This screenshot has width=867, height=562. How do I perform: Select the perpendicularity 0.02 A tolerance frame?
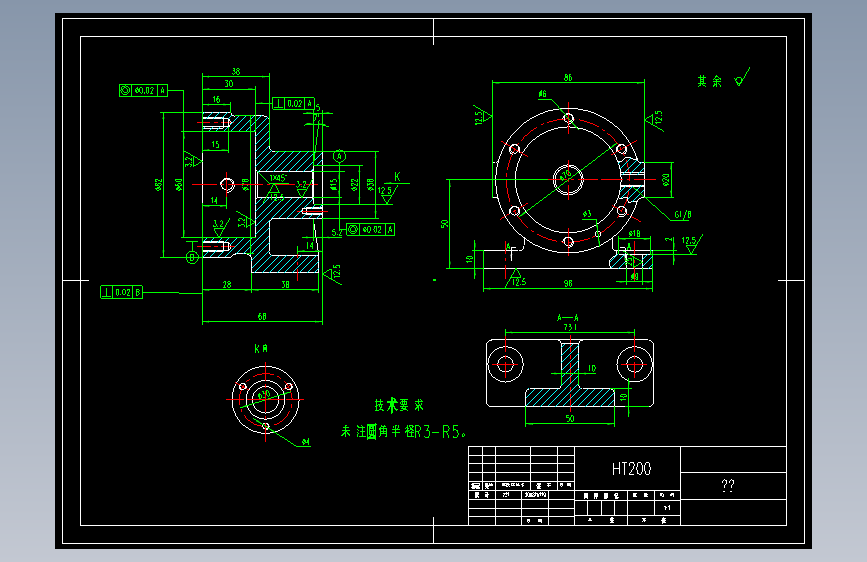294,103
